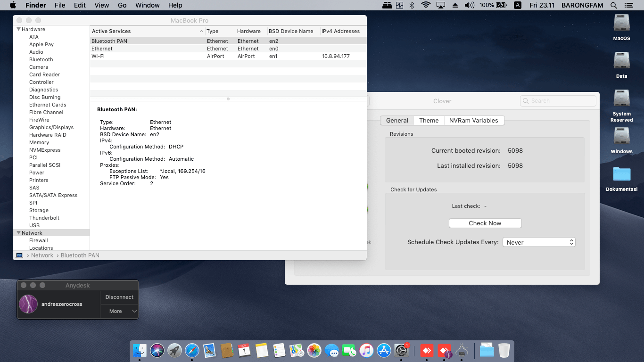Open the Window menu

[148, 5]
